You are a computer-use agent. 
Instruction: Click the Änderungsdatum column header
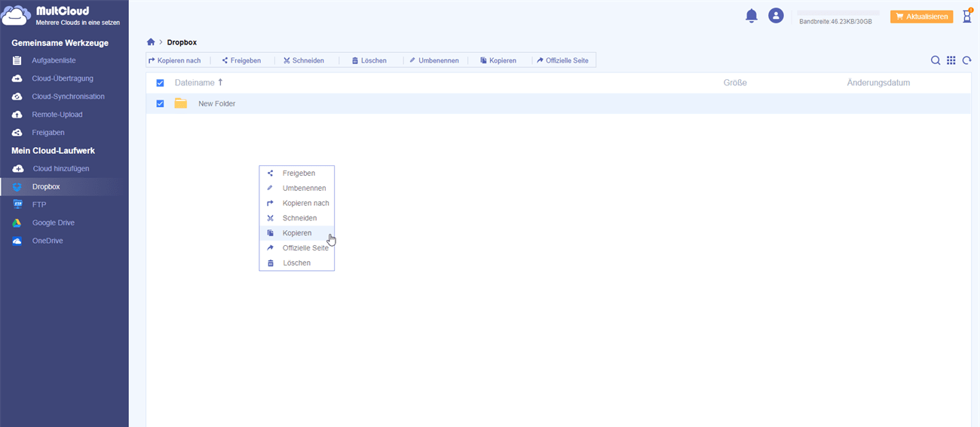click(878, 83)
